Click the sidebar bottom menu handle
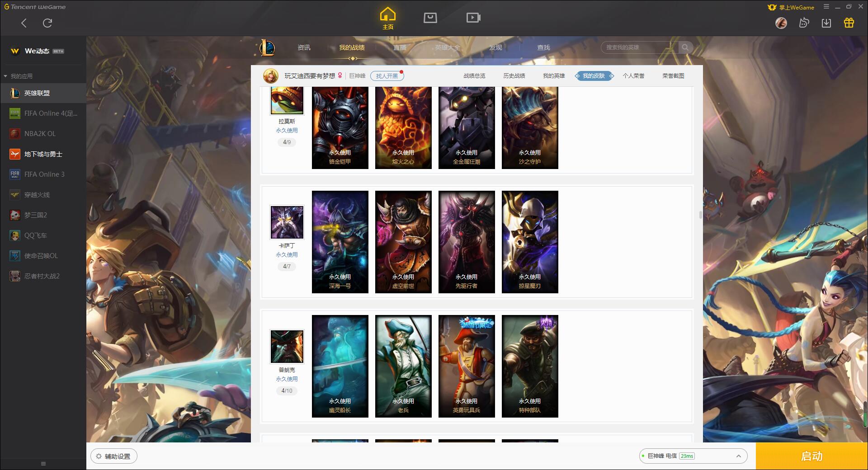This screenshot has height=470, width=868. (x=43, y=464)
